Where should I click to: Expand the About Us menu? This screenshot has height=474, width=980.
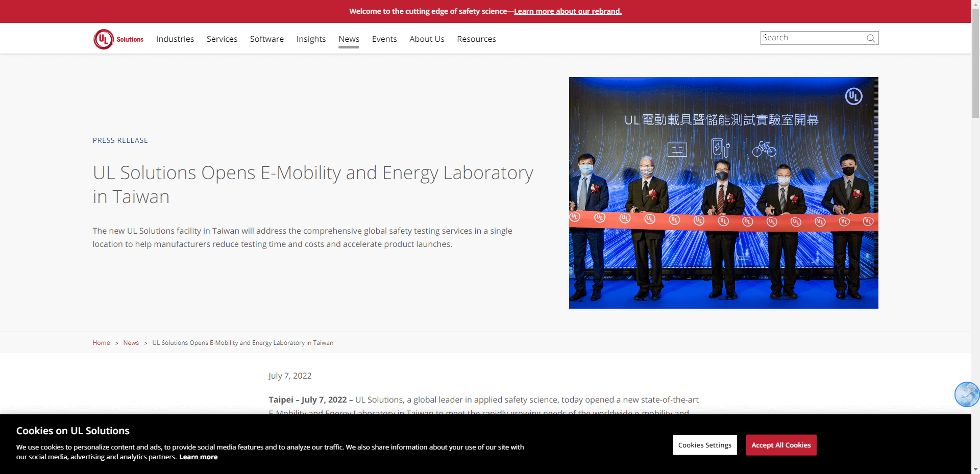click(x=427, y=39)
